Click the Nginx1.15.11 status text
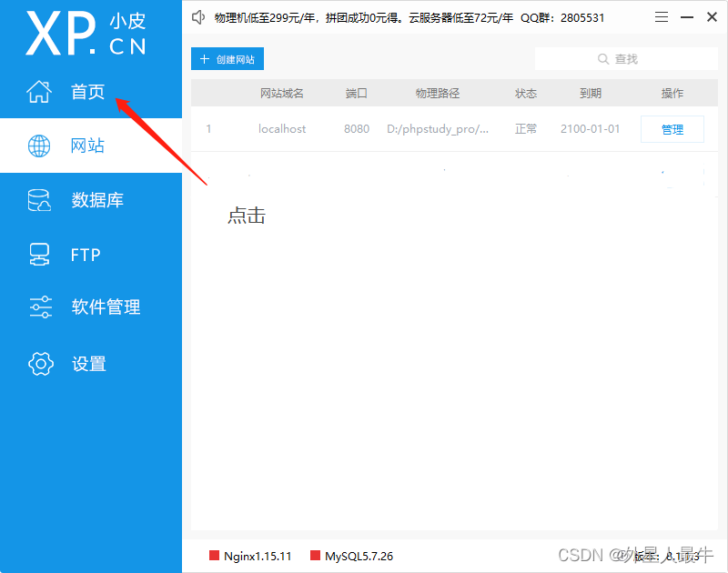The height and width of the screenshot is (573, 728). (x=258, y=556)
